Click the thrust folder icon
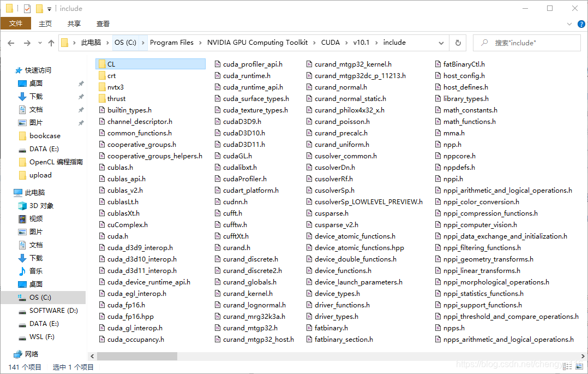 (x=102, y=98)
